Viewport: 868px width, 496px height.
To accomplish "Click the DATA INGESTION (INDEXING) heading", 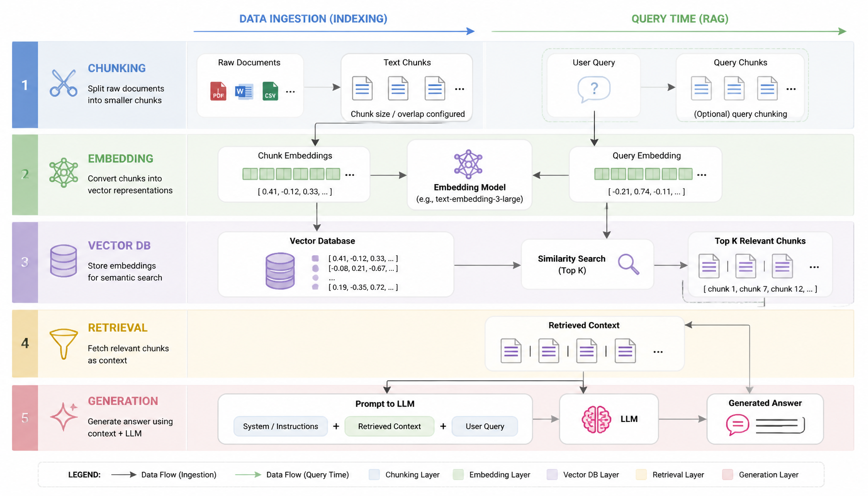I will point(313,19).
